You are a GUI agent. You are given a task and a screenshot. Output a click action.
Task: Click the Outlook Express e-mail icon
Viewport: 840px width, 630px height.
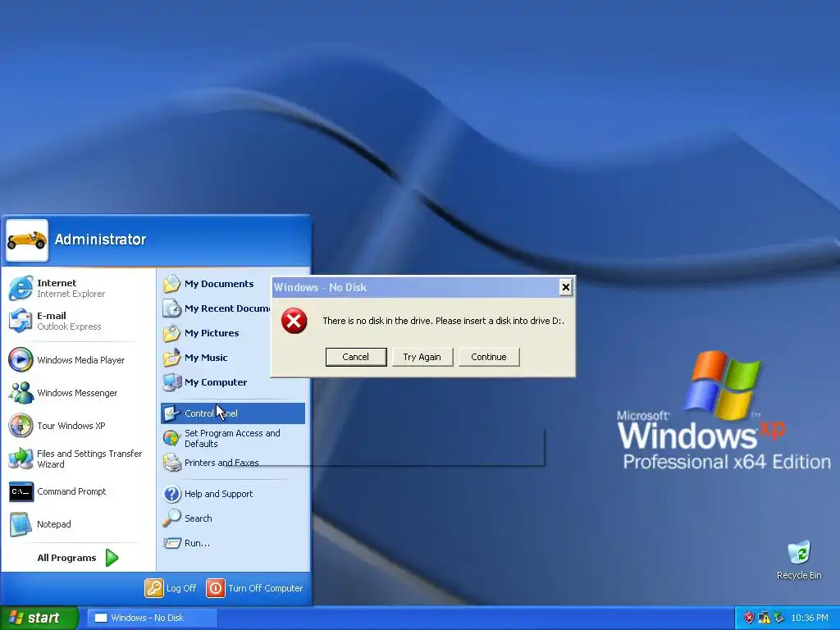pyautogui.click(x=21, y=321)
